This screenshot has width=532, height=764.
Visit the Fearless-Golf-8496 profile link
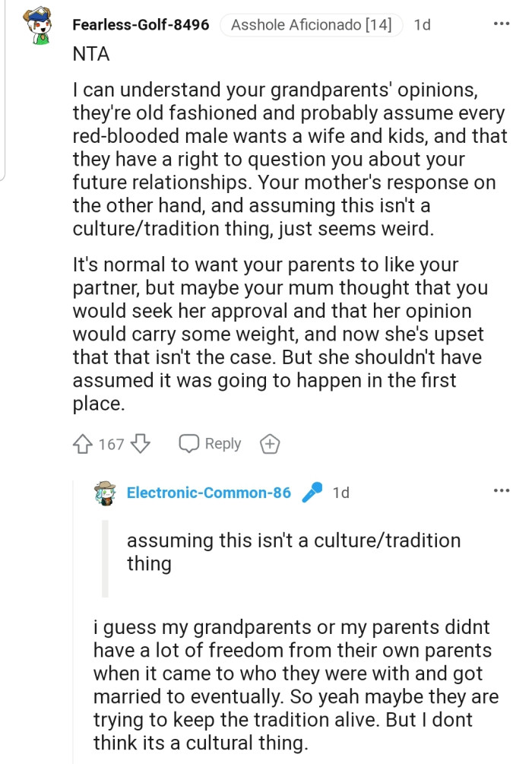[x=141, y=24]
